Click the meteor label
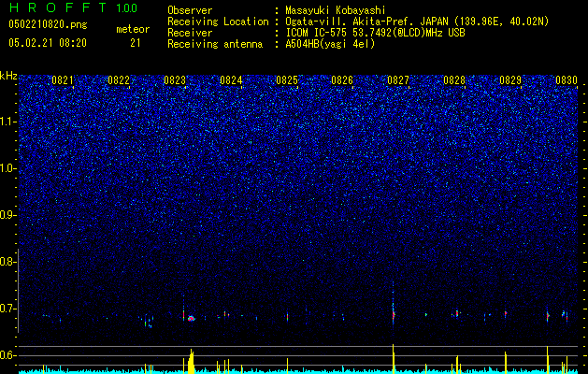The image size is (588, 374). (133, 29)
